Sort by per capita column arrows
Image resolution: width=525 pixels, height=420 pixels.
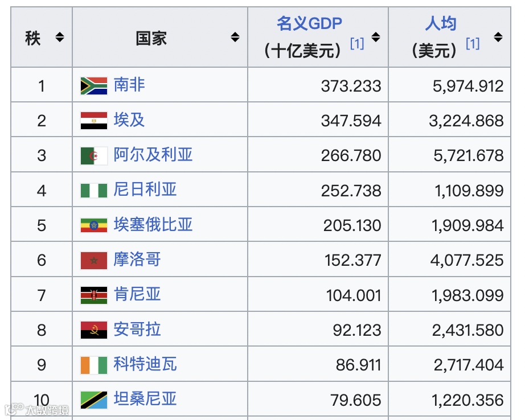pyautogui.click(x=498, y=37)
